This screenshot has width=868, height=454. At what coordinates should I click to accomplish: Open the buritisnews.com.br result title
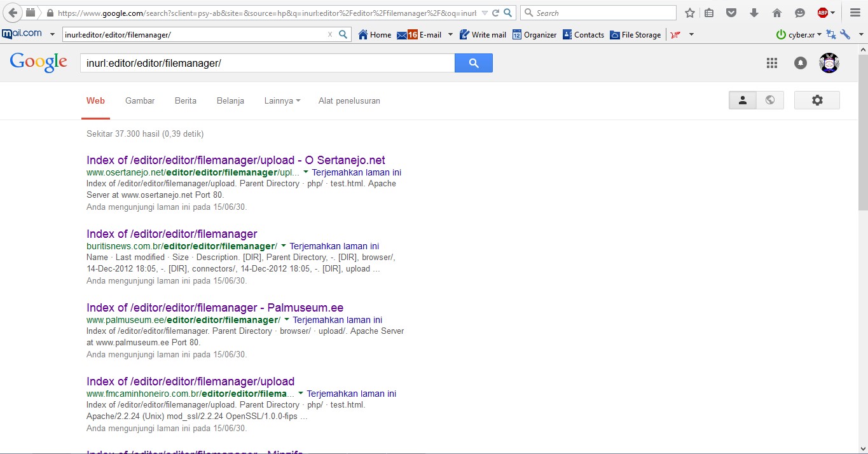(x=172, y=234)
